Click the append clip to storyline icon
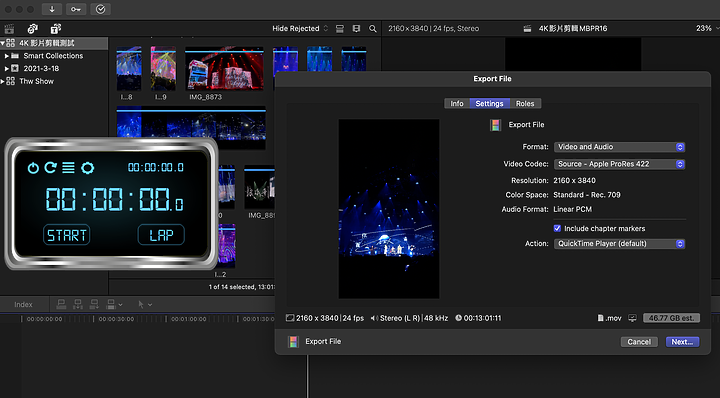 click(x=94, y=304)
